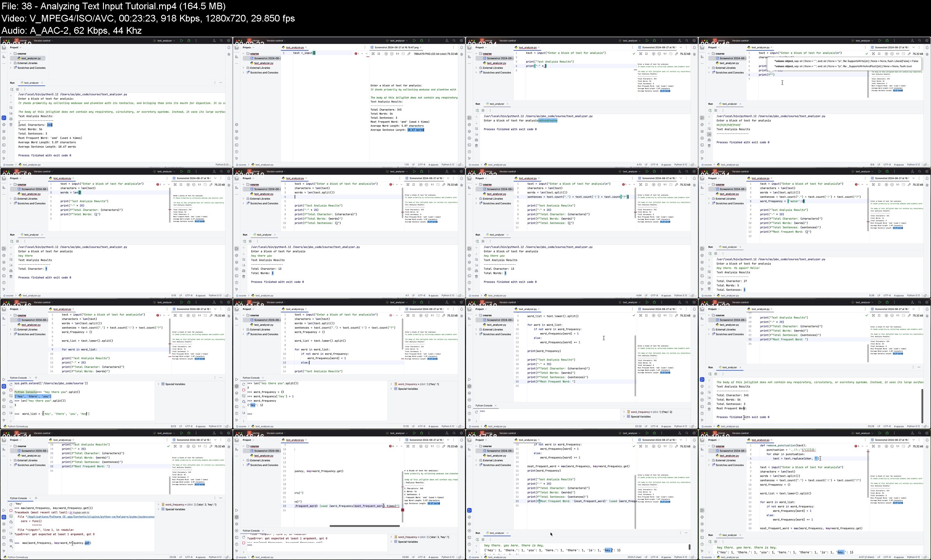This screenshot has width=931, height=560.
Task: Add a new console with plus in 00:10:46 frame
Action: pyautogui.click(x=36, y=378)
